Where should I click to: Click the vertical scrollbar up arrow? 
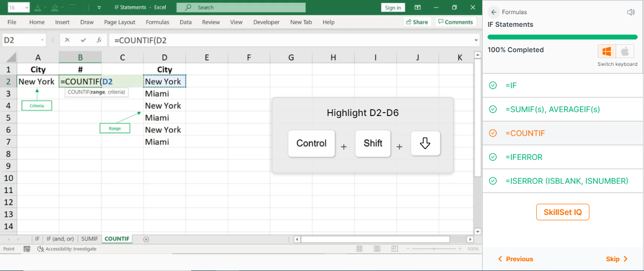click(477, 56)
